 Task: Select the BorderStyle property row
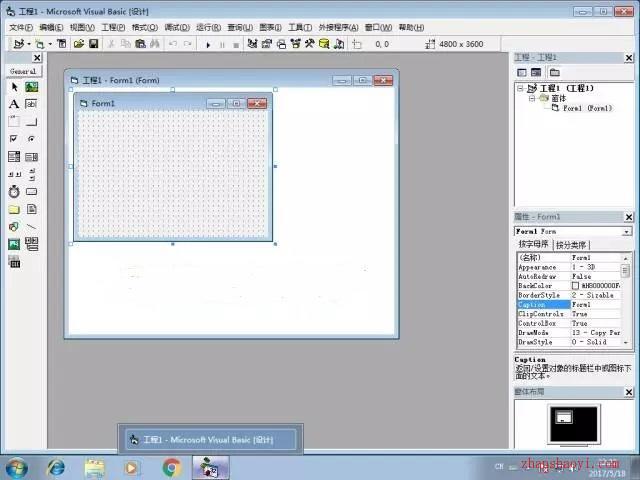pyautogui.click(x=569, y=295)
